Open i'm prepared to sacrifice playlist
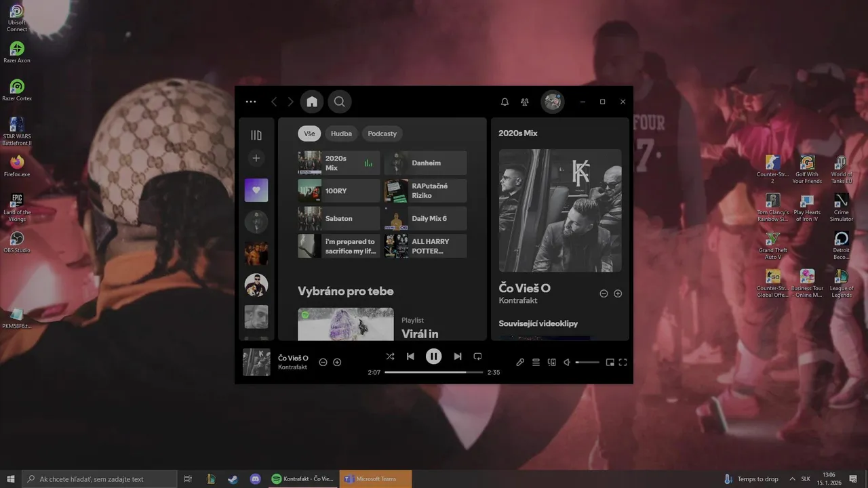 tap(339, 246)
